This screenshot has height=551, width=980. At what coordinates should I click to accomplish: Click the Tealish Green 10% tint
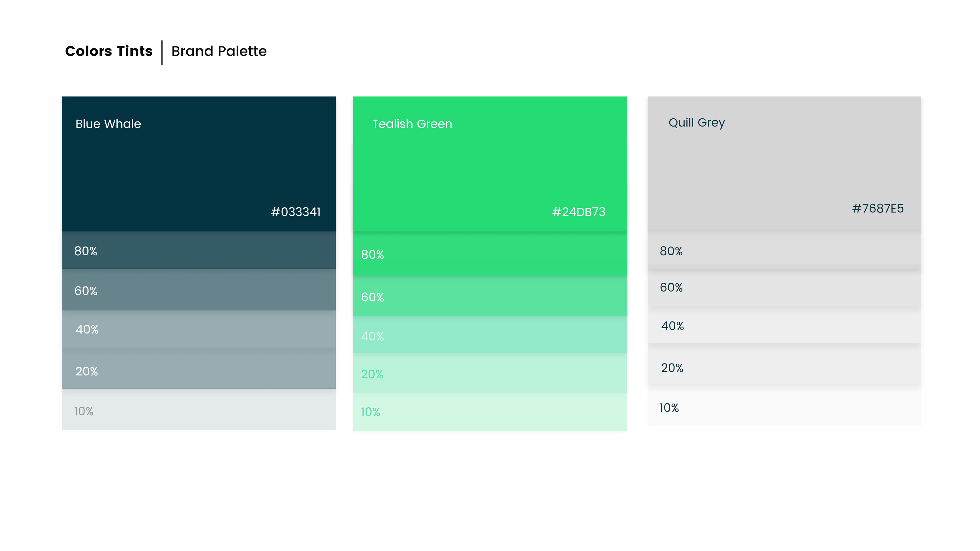pos(490,412)
